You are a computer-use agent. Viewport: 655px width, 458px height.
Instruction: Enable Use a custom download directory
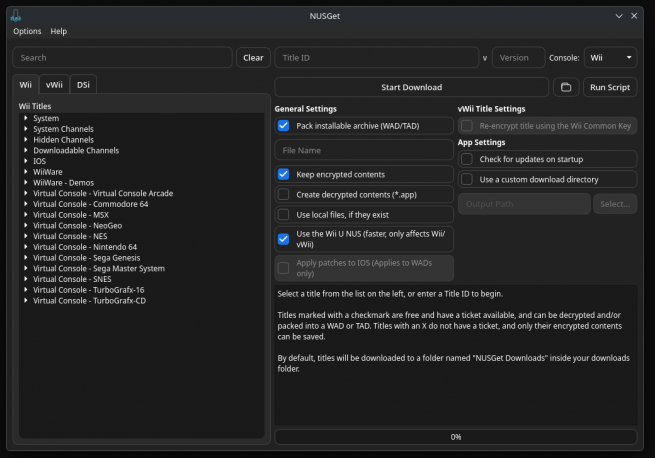(467, 179)
